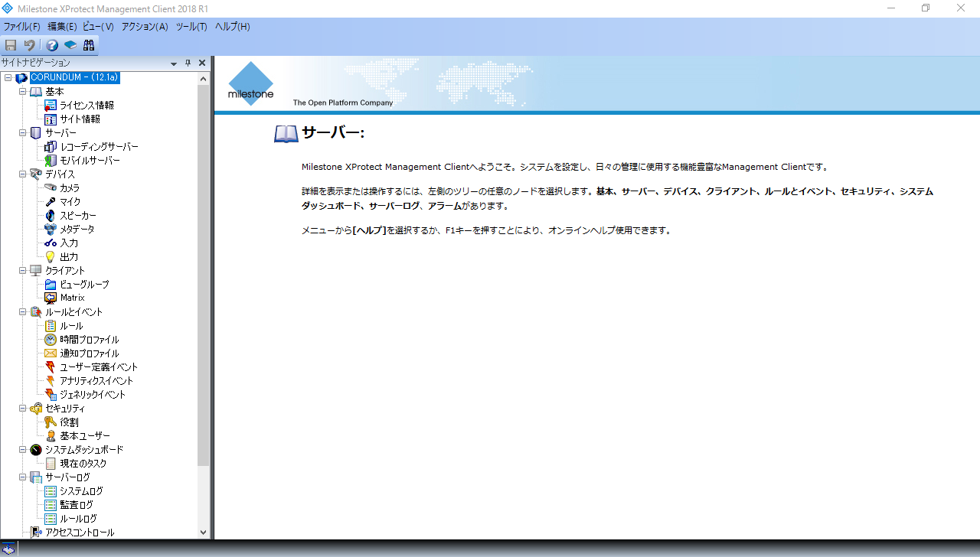Open the アクション(A) menu
980x557 pixels.
coord(145,27)
